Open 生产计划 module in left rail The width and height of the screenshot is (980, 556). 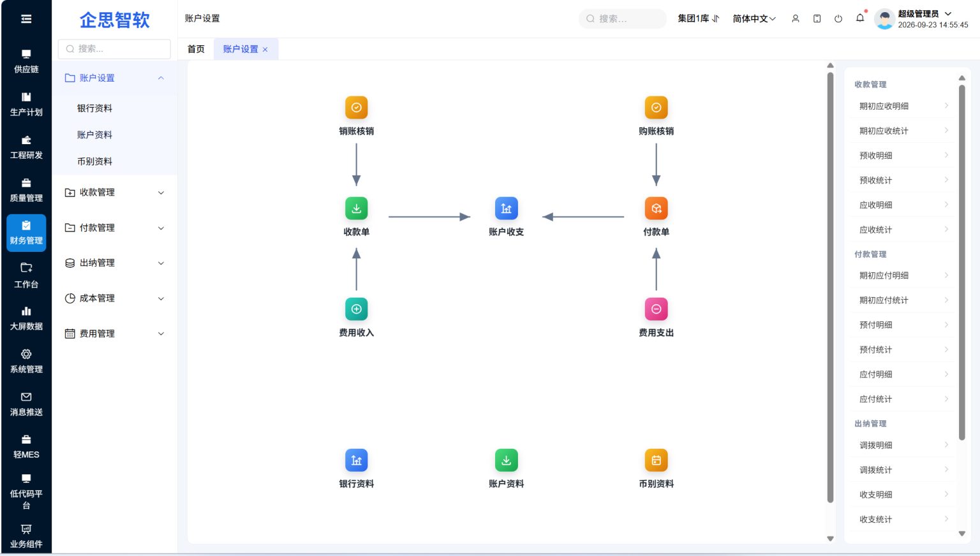[x=26, y=105]
